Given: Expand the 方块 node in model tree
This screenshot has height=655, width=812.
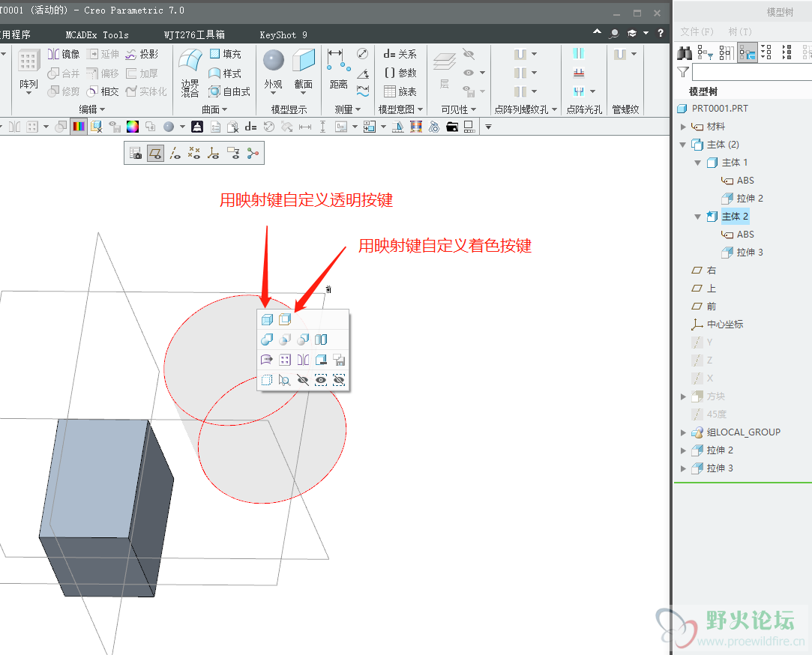Looking at the screenshot, I should click(x=683, y=396).
